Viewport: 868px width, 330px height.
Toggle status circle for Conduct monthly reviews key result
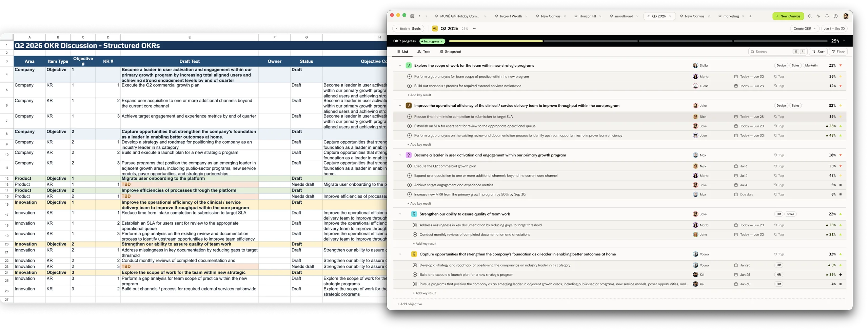tap(415, 234)
